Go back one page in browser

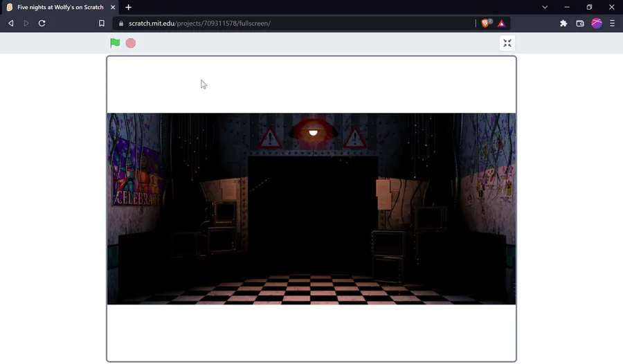(x=11, y=24)
